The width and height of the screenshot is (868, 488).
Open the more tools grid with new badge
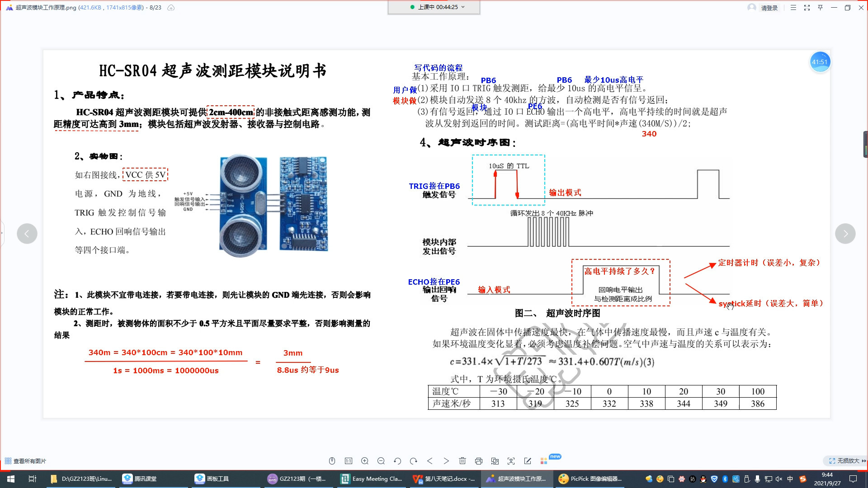(544, 460)
